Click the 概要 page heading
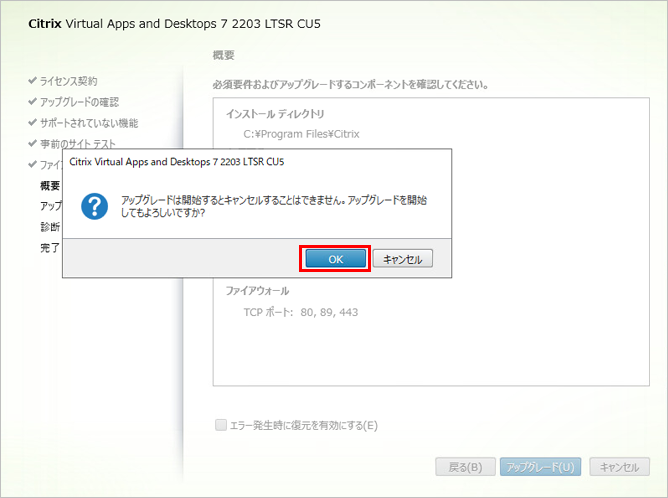The height and width of the screenshot is (498, 668). [224, 55]
